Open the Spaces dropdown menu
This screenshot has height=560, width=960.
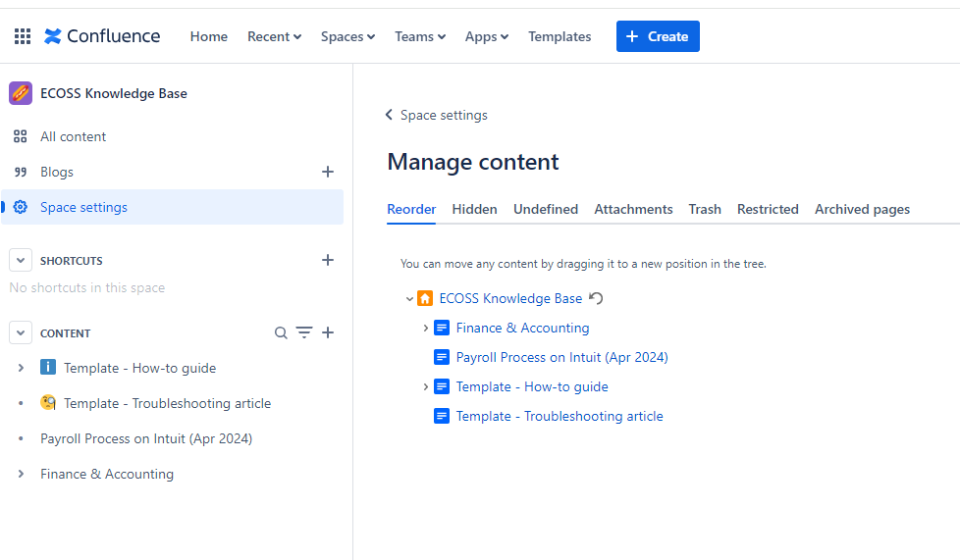click(x=347, y=36)
